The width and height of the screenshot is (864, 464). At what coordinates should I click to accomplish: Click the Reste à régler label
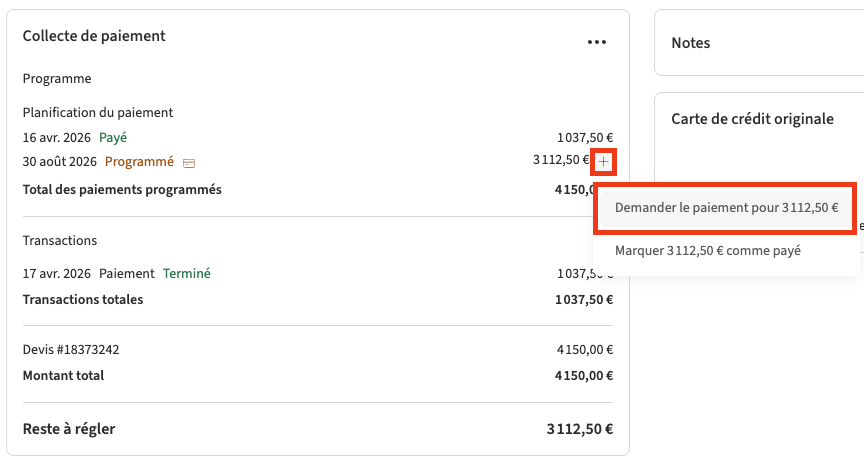69,429
